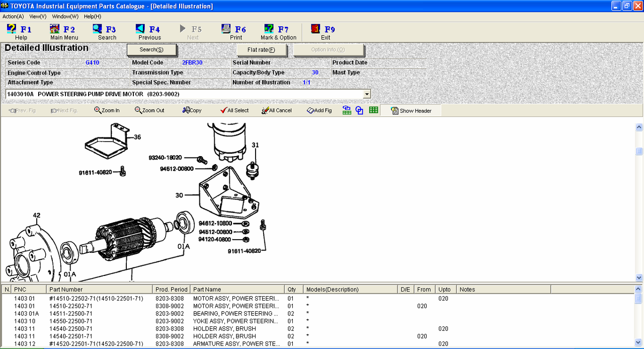The image size is (644, 349).
Task: Click the Show Header button
Action: [x=411, y=110]
